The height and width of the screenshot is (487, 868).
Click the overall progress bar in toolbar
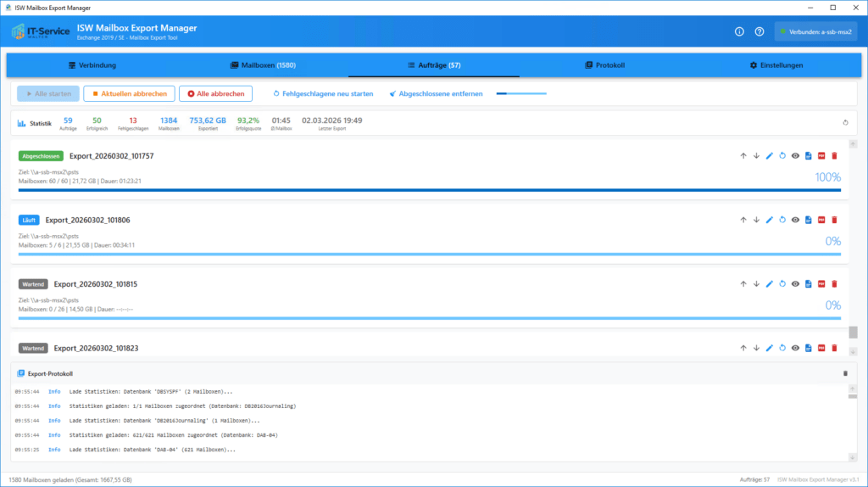(x=521, y=93)
